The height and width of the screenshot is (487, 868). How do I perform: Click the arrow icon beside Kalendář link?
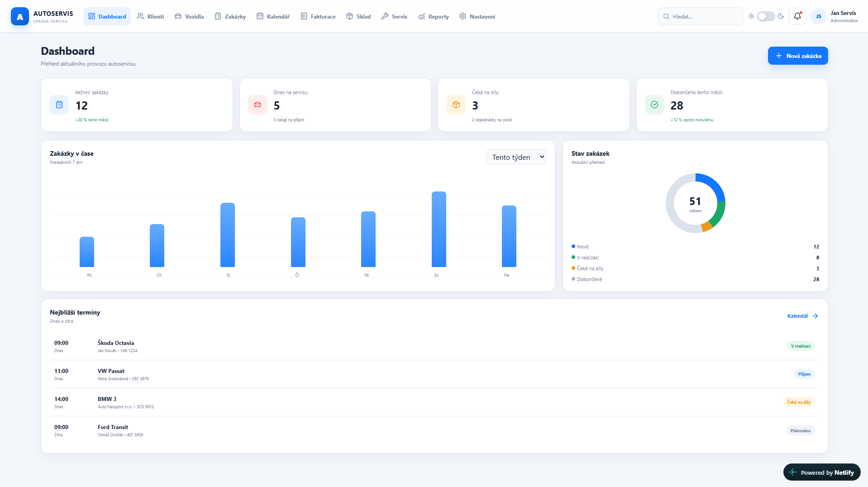[815, 316]
